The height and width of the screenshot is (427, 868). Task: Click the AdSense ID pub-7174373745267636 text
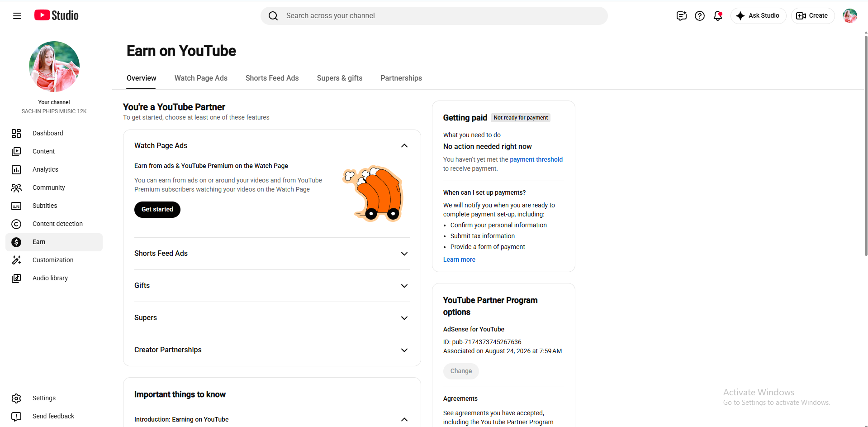(x=482, y=342)
